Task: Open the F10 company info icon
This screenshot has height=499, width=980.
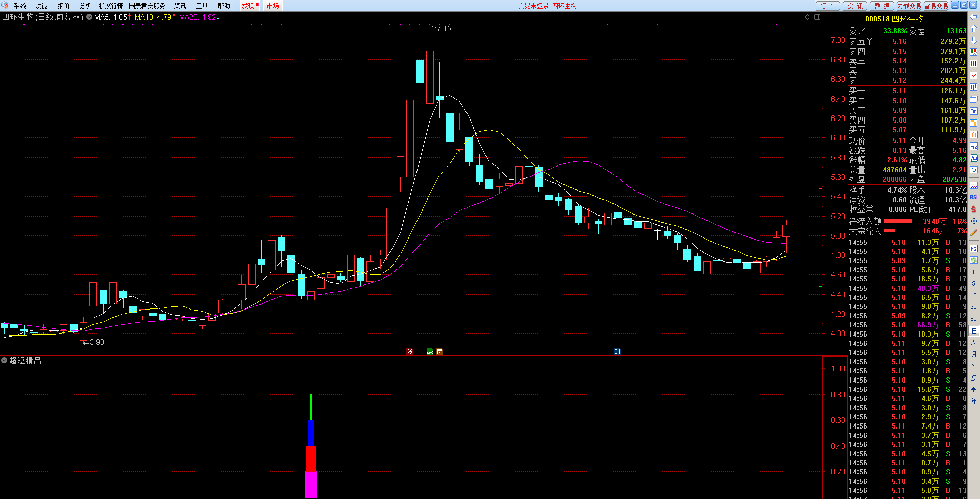Action: click(x=973, y=111)
